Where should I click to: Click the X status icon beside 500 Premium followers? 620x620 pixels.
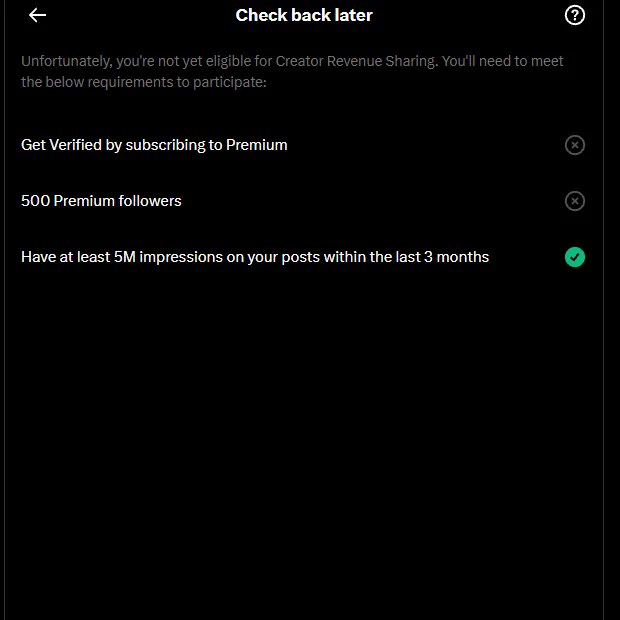pyautogui.click(x=575, y=201)
